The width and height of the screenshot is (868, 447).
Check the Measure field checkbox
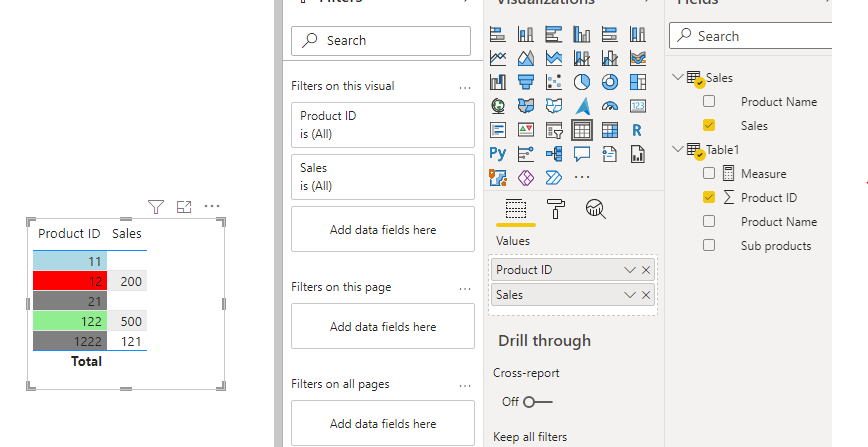(x=709, y=173)
